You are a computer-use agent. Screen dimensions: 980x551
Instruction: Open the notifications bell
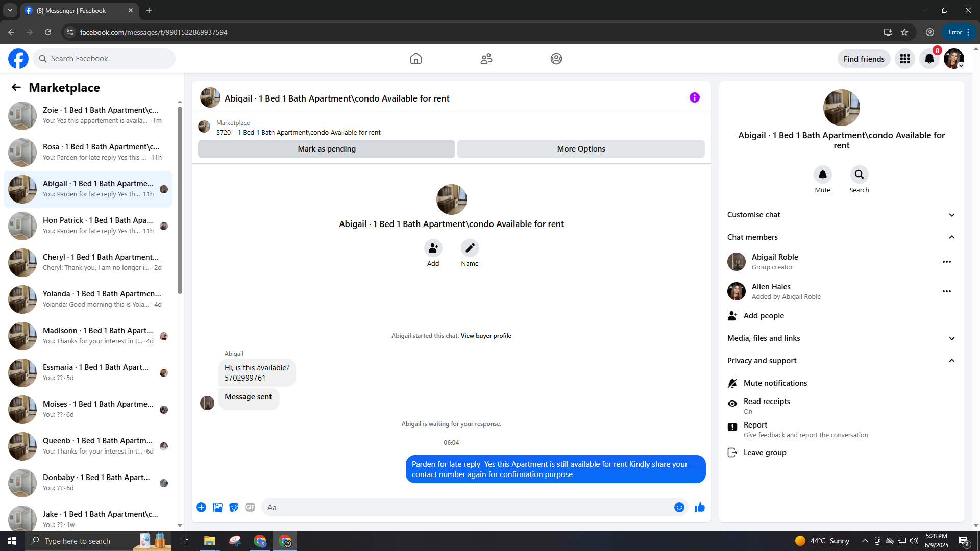[x=929, y=59]
